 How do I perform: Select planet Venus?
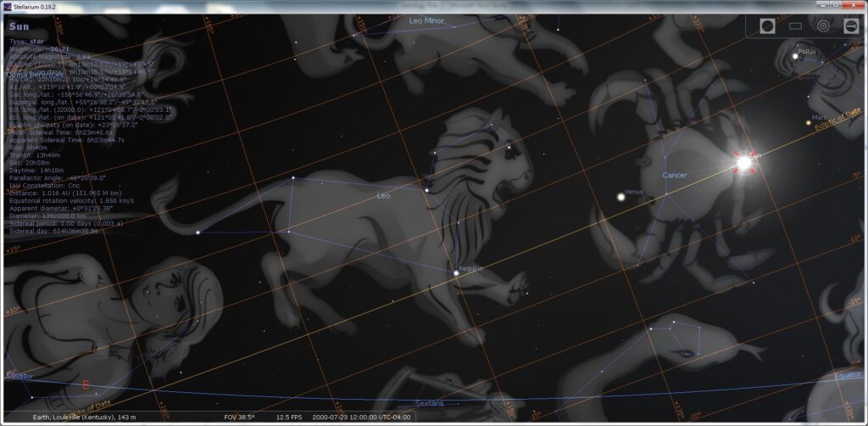pos(621,197)
